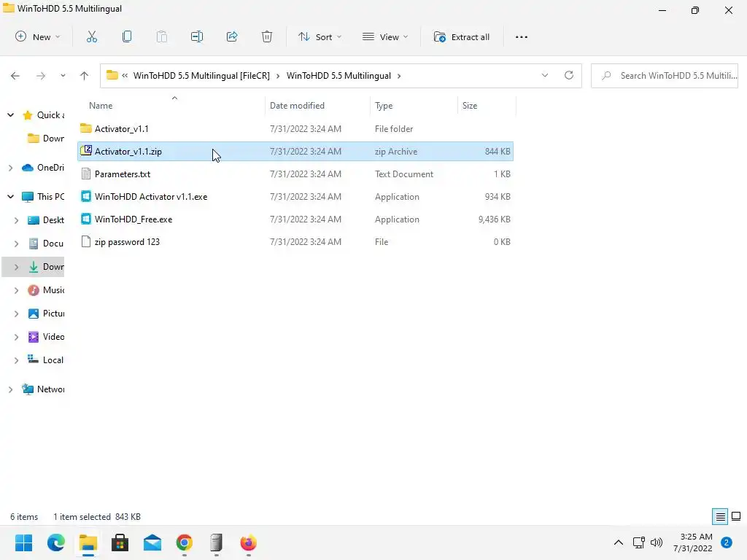Expand the address bar history dropdown
Screen dimensions: 747x560
pos(544,75)
